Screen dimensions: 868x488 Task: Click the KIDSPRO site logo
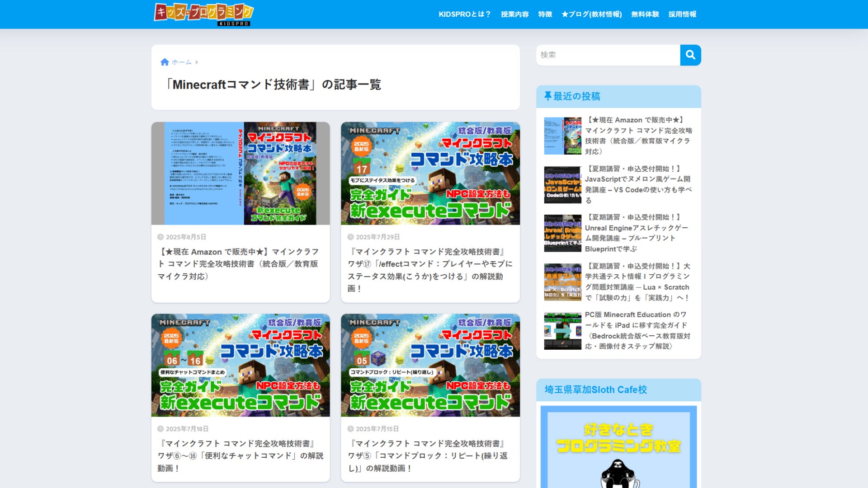point(204,14)
